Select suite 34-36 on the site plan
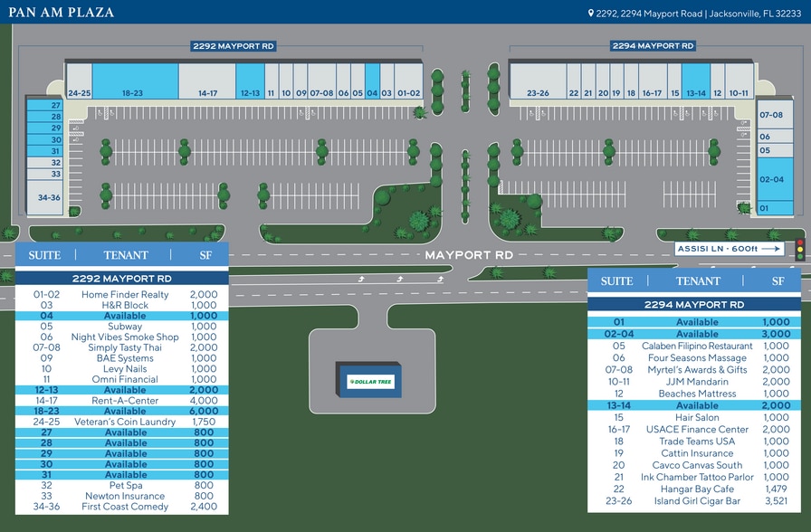The width and height of the screenshot is (811, 532). coord(43,196)
